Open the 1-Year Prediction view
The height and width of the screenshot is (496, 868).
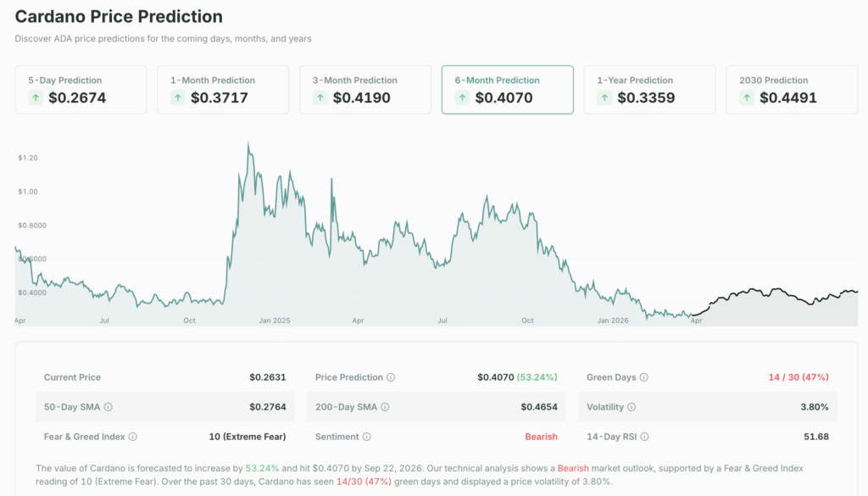pos(649,89)
